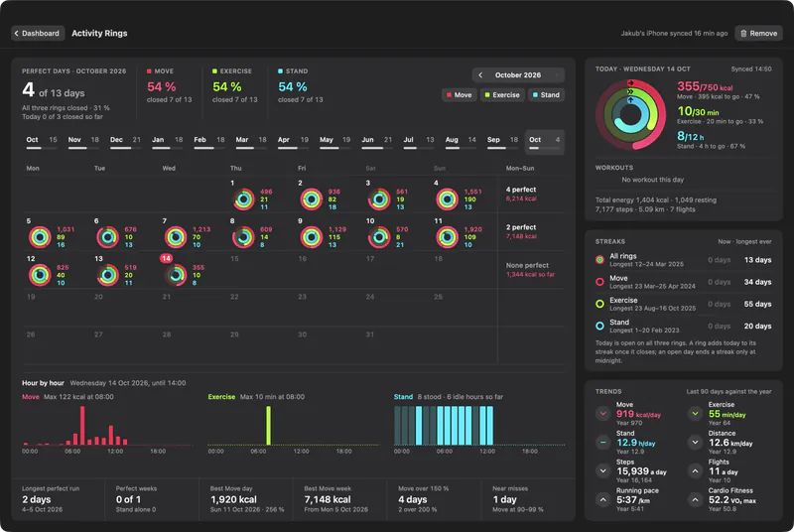Click the Running pace trend icon
Screen dimensions: 794x532
603,500
